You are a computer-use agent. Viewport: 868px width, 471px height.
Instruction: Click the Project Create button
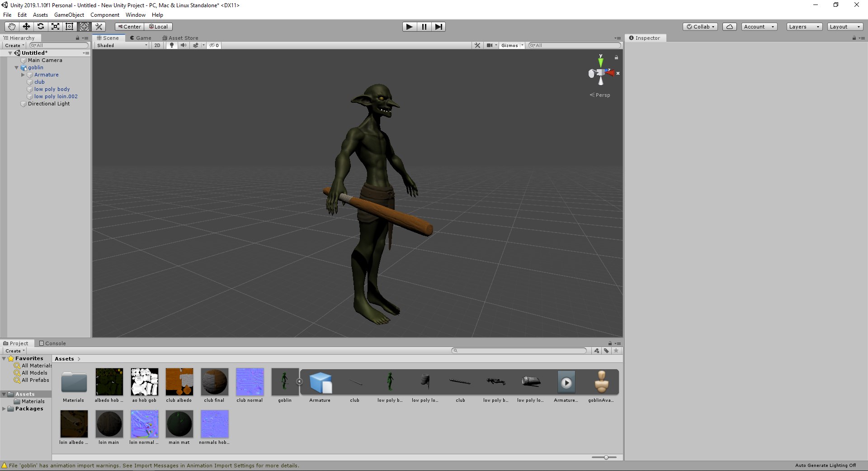[15, 351]
